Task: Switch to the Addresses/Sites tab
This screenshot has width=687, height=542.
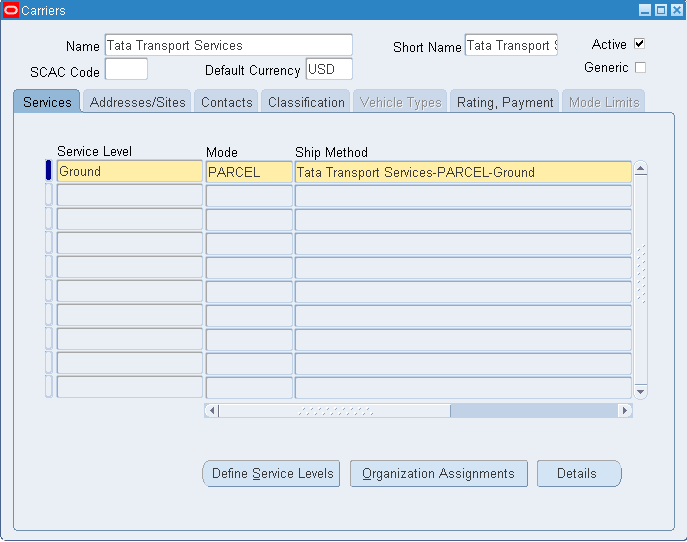Action: coord(138,102)
